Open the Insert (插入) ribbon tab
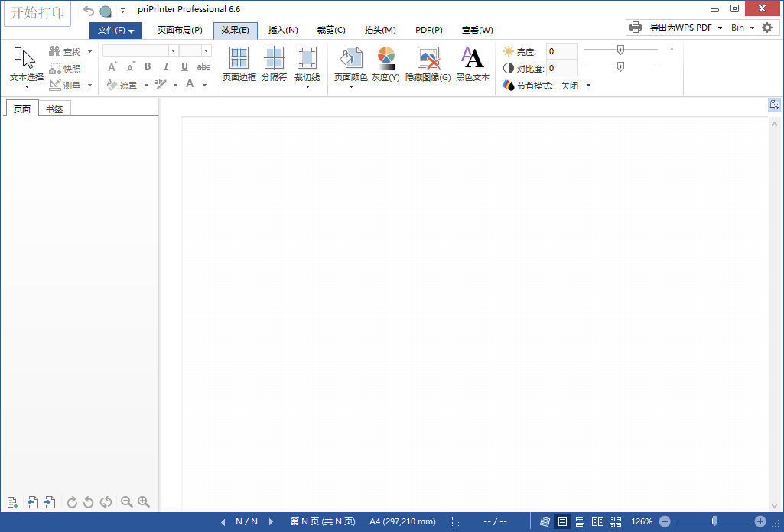This screenshot has height=532, width=784. (x=282, y=30)
